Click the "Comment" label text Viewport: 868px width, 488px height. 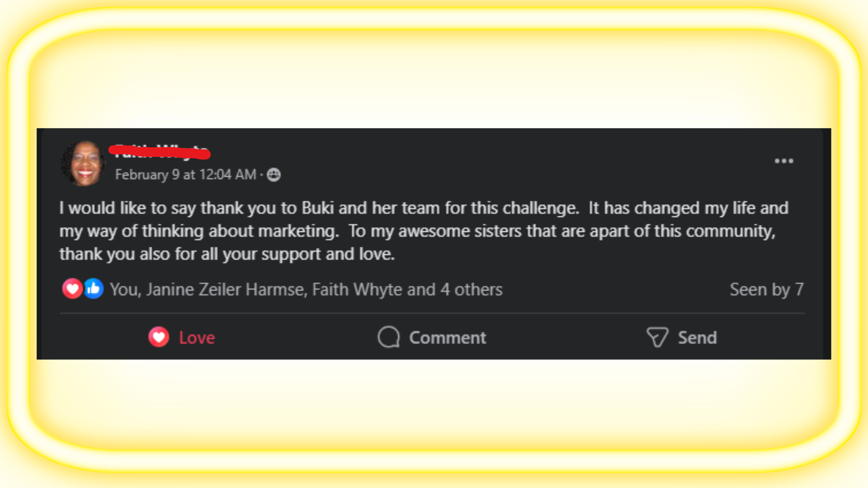click(448, 338)
